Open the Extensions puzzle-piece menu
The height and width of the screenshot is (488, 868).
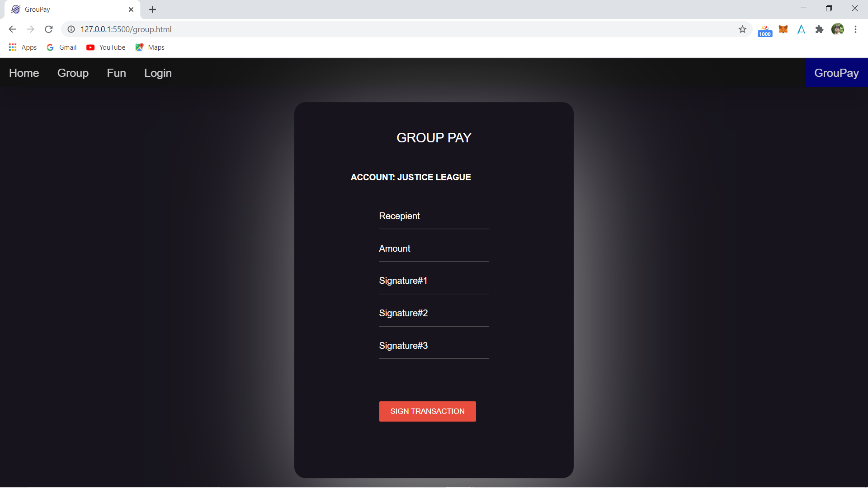[x=819, y=29]
